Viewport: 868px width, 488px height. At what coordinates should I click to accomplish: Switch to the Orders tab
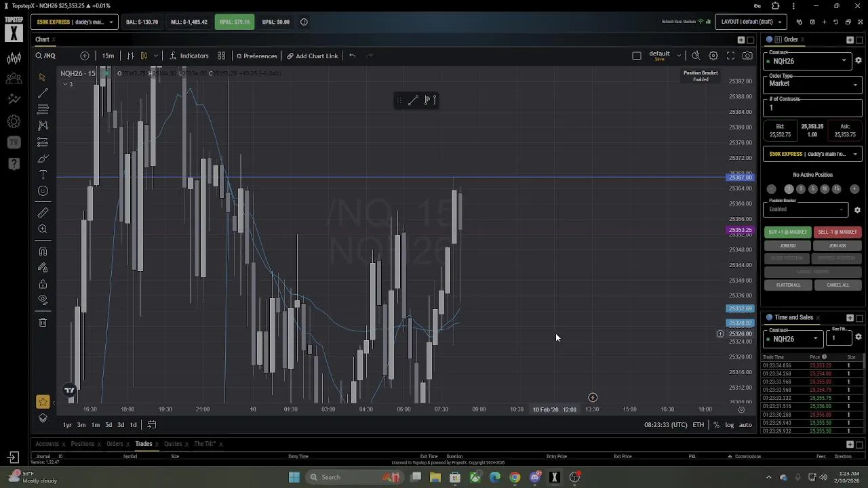(x=115, y=444)
